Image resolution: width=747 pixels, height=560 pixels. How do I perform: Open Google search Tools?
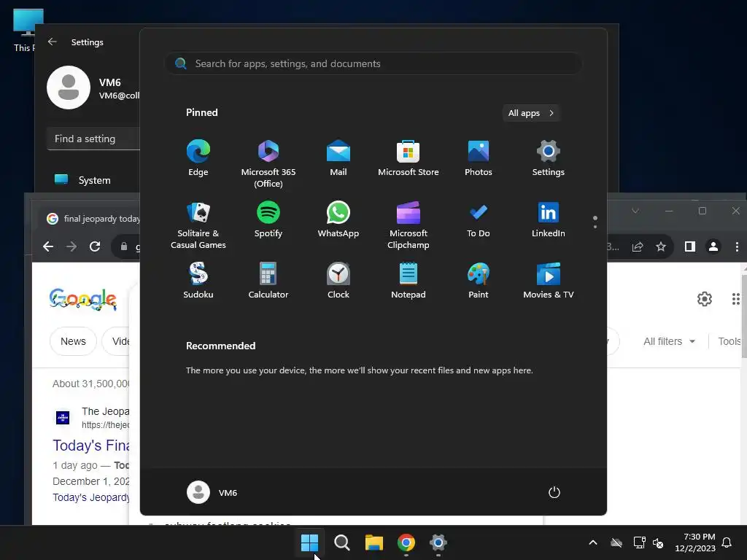[x=729, y=341]
